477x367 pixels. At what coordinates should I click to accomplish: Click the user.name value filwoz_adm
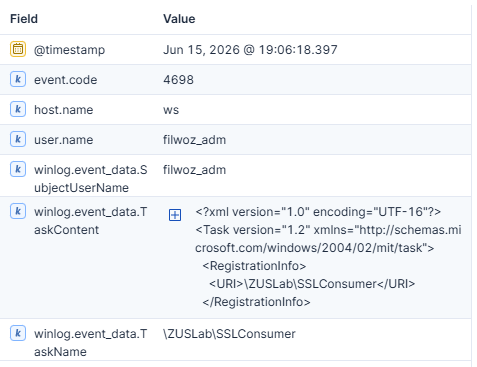coord(194,140)
